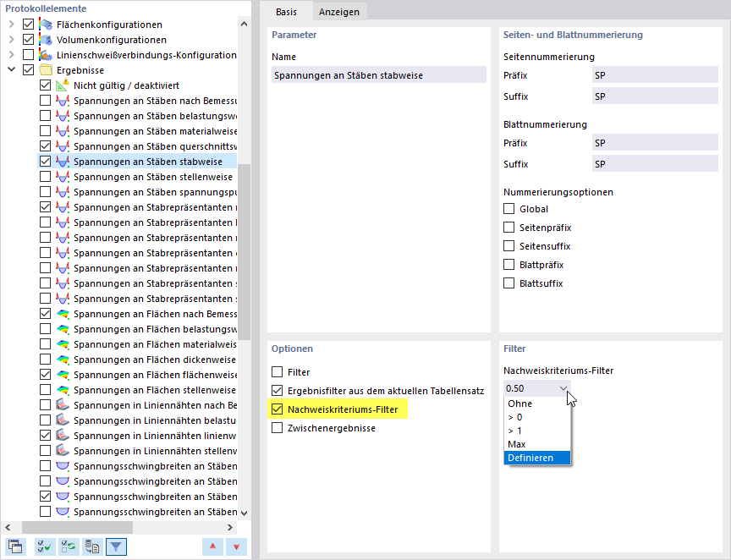Open the Nachweiskriteriums-Filter 0.50 combo box

536,388
